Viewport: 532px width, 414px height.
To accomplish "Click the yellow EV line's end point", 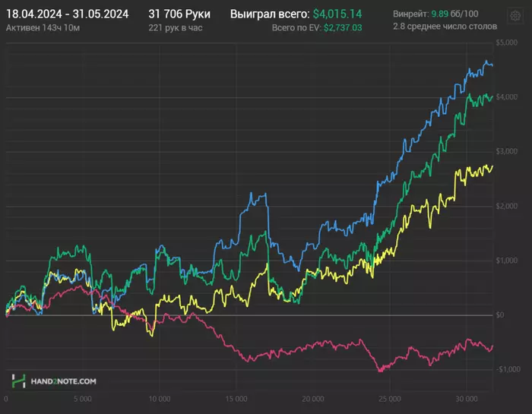I will [492, 166].
